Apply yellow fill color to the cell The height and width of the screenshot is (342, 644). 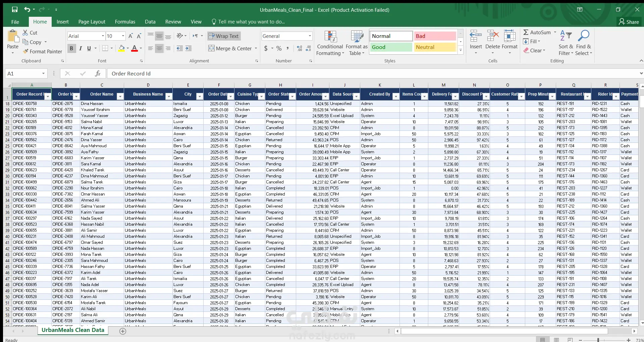coord(121,48)
